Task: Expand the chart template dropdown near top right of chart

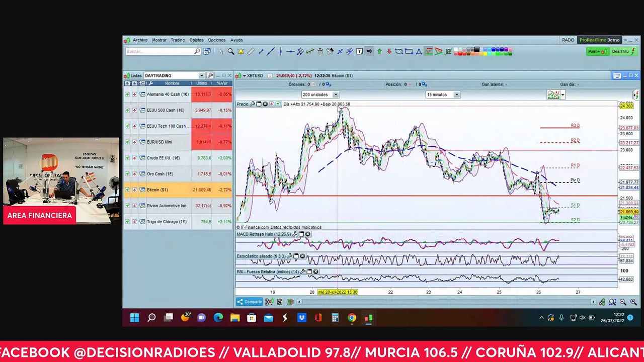Action: click(x=562, y=95)
